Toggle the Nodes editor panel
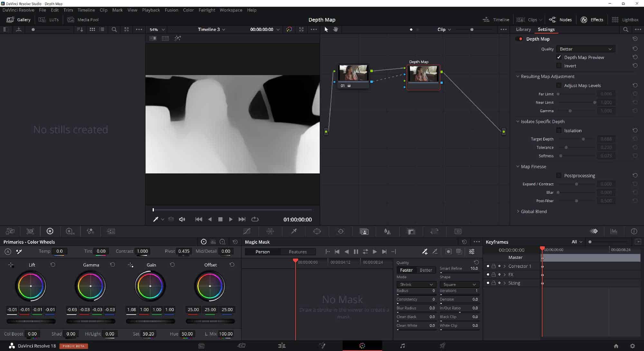Screen dimensions: 644x351 560,20
